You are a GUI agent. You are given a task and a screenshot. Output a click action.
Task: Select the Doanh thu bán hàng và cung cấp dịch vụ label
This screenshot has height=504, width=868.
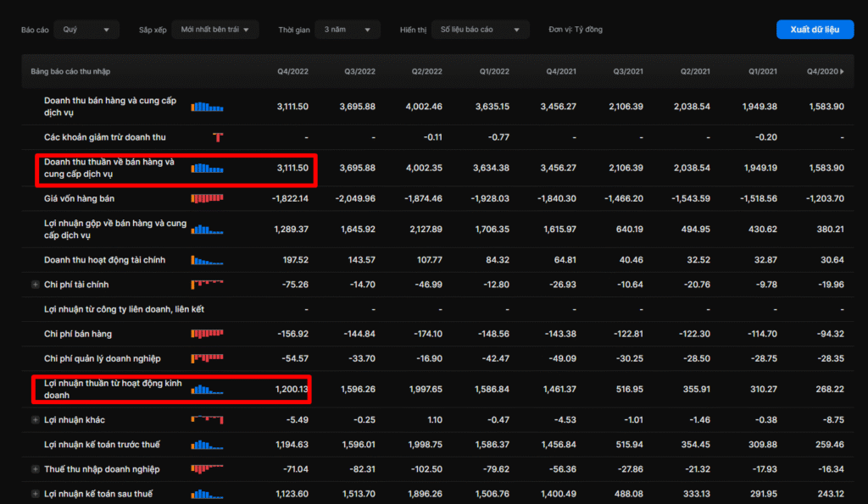(x=110, y=106)
